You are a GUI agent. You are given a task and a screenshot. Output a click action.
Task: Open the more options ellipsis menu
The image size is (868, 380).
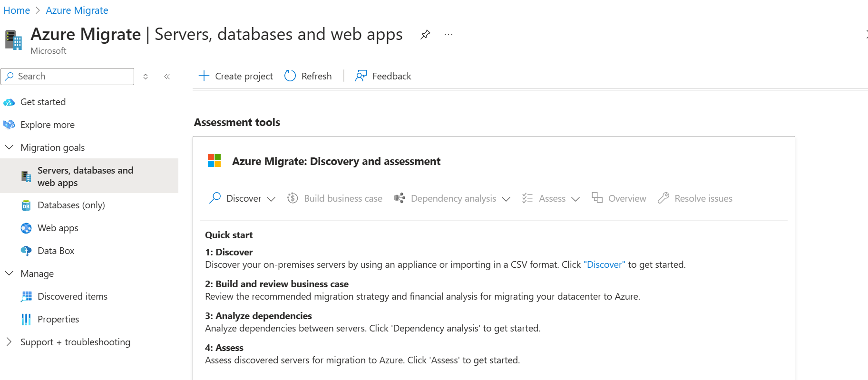coord(448,35)
